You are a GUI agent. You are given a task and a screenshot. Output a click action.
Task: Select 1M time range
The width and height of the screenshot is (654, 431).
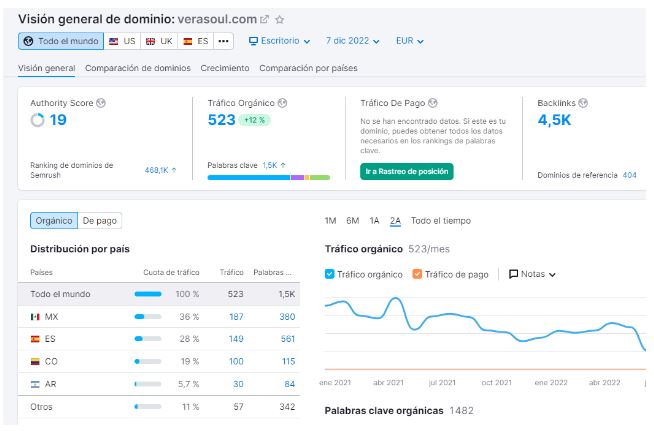coord(330,221)
